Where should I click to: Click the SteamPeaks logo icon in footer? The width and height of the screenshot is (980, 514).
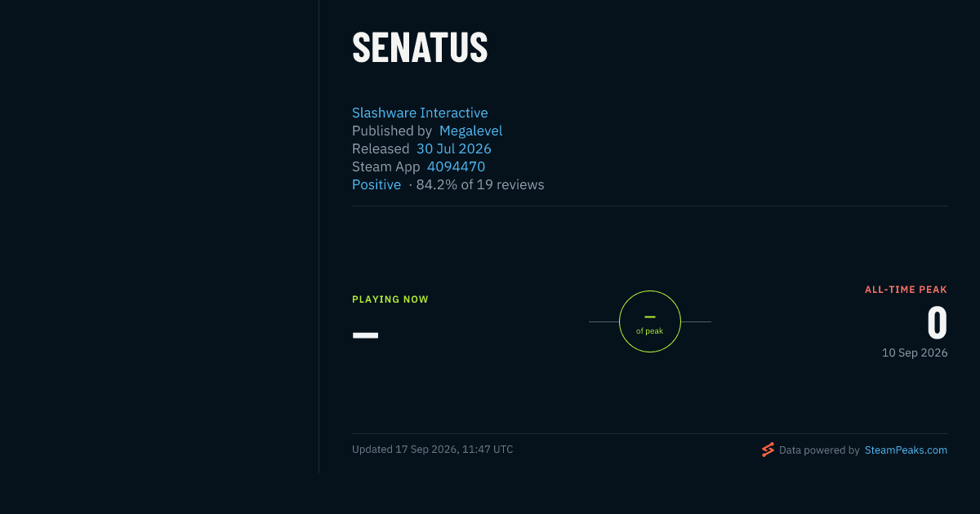tap(768, 450)
